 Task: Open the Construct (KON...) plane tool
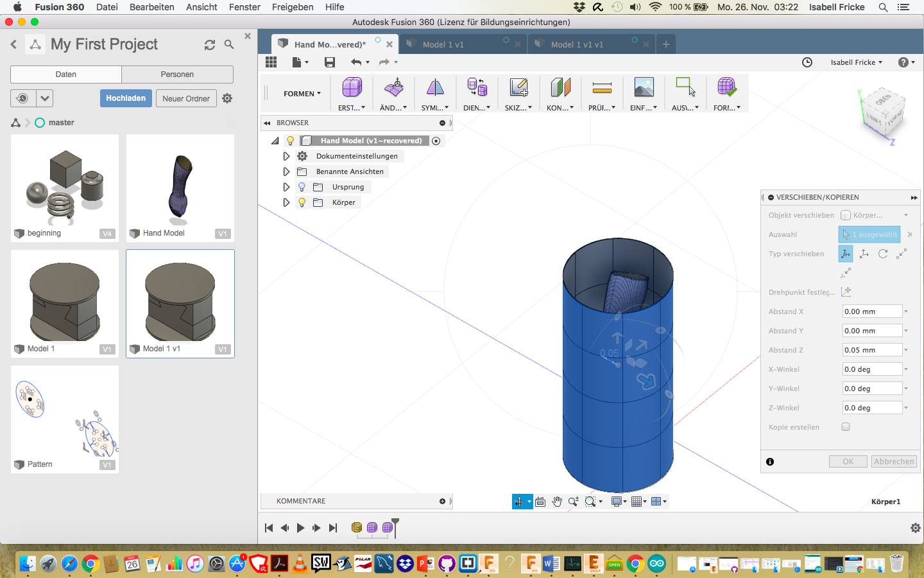560,87
